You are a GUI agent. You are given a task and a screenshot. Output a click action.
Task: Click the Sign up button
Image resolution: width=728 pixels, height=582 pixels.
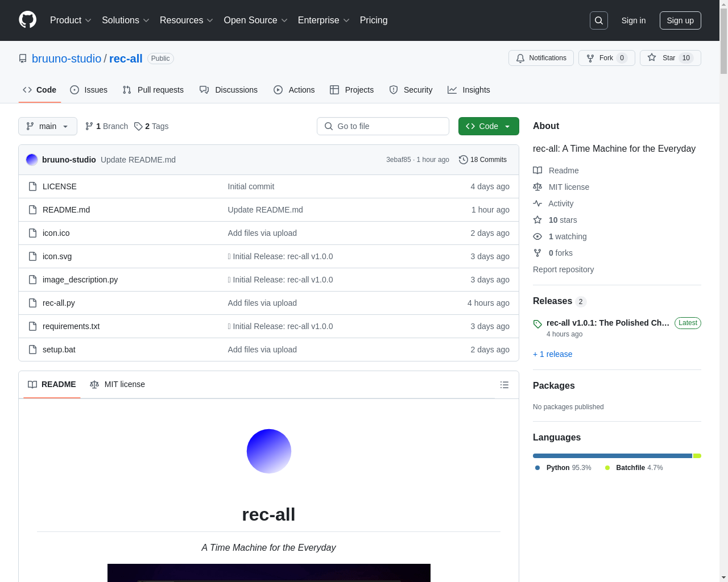pyautogui.click(x=680, y=20)
